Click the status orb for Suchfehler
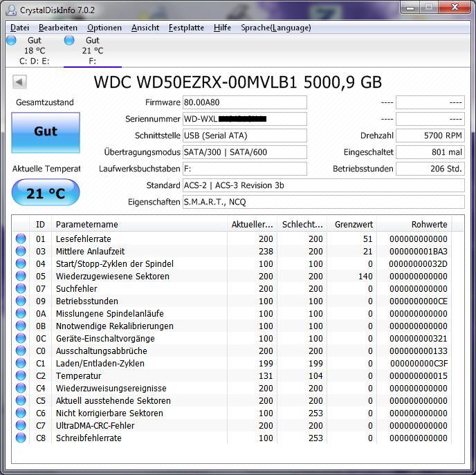This screenshot has height=475, width=476. (x=21, y=288)
